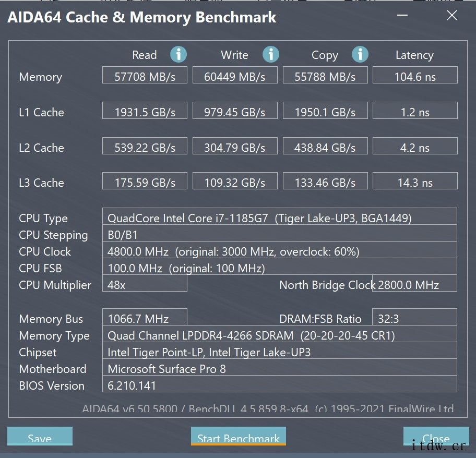Click the info icon beside Copy
Viewport: 476px width, 458px height.
point(360,54)
